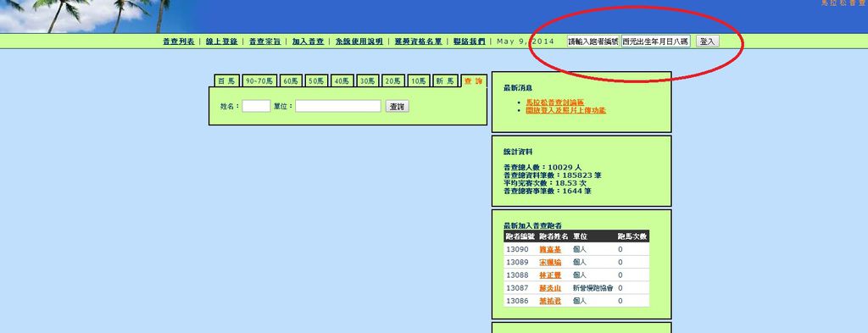Screen dimensions: 868x333
Task: Open the 系統使用說明 nav link
Action: pos(359,42)
